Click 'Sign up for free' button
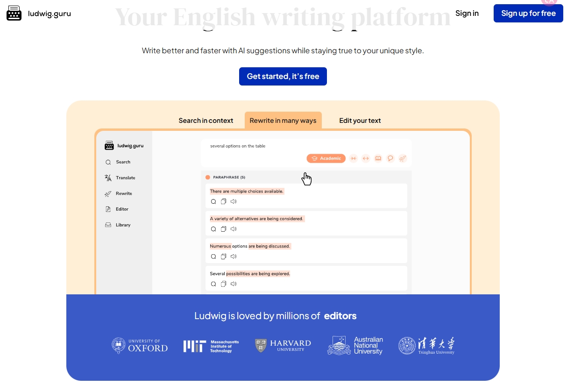 point(528,14)
